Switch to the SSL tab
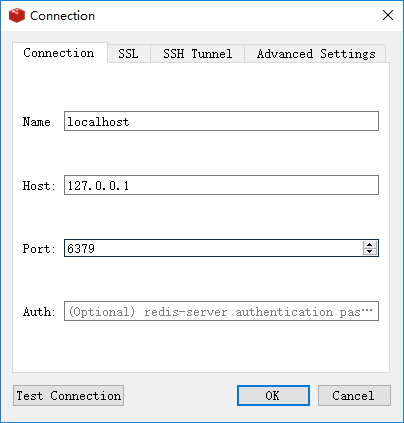Screen dimensions: 404x423 coord(129,53)
